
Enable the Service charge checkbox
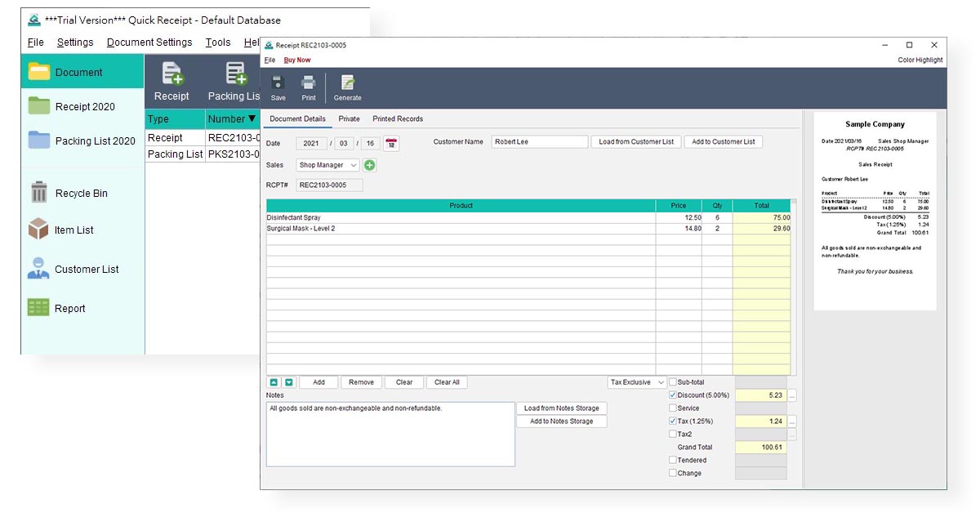click(x=673, y=408)
